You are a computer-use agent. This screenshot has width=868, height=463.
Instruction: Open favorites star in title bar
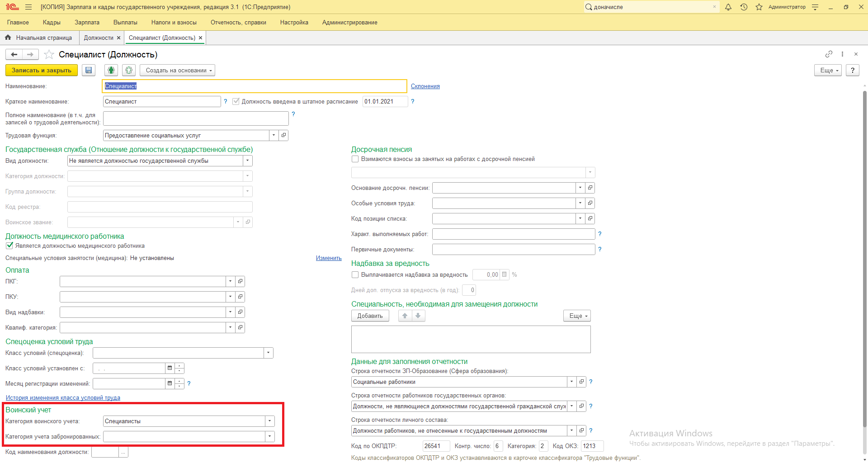coord(759,7)
